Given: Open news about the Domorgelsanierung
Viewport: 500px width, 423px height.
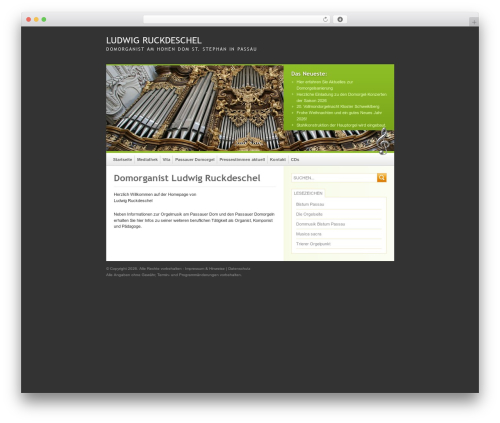Looking at the screenshot, I should [x=325, y=85].
